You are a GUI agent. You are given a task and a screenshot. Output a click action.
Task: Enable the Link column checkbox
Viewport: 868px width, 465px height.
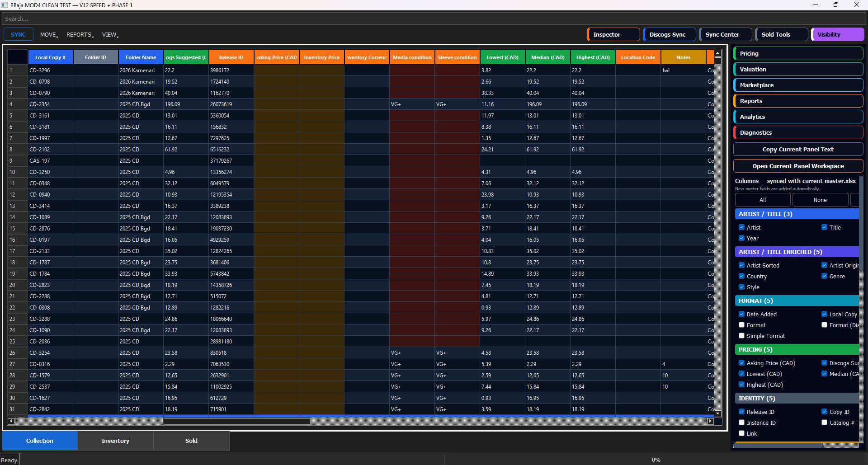(x=741, y=433)
